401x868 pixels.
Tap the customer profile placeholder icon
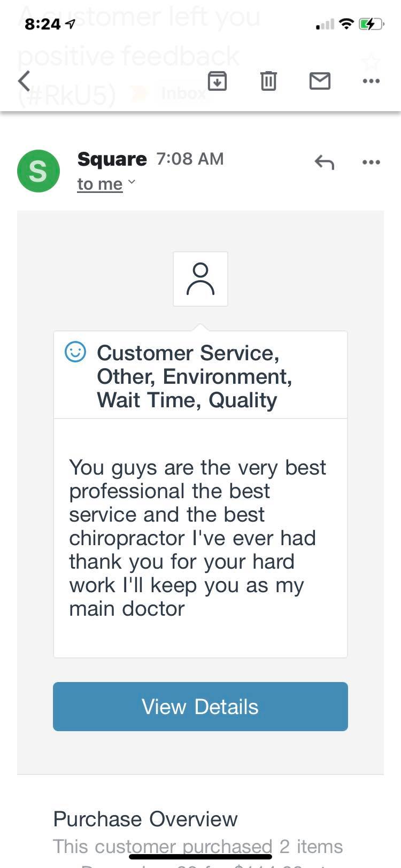200,279
